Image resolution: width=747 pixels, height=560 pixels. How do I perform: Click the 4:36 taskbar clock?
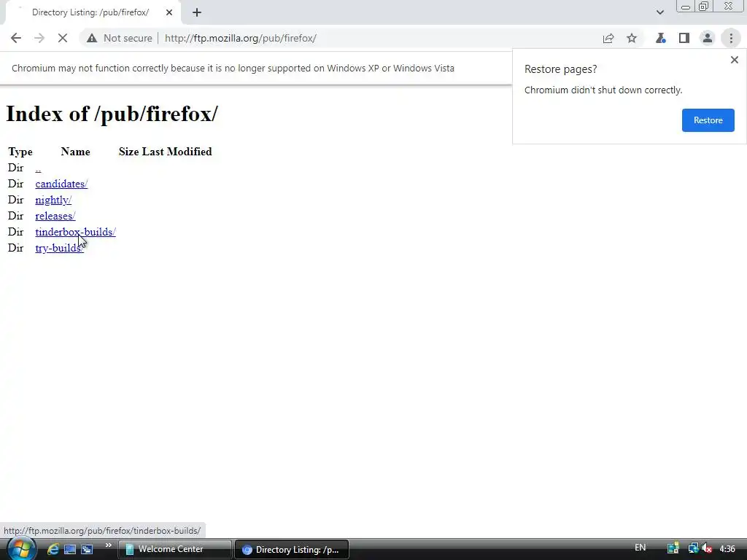point(727,548)
